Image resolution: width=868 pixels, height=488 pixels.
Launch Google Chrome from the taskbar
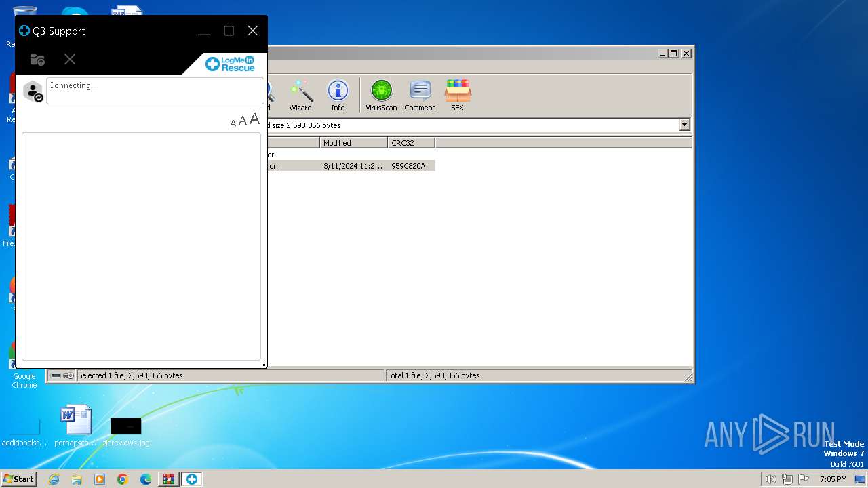click(x=123, y=479)
